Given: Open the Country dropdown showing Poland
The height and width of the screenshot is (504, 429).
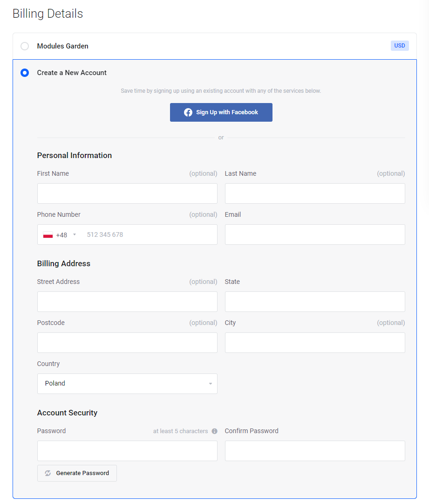Looking at the screenshot, I should [127, 383].
